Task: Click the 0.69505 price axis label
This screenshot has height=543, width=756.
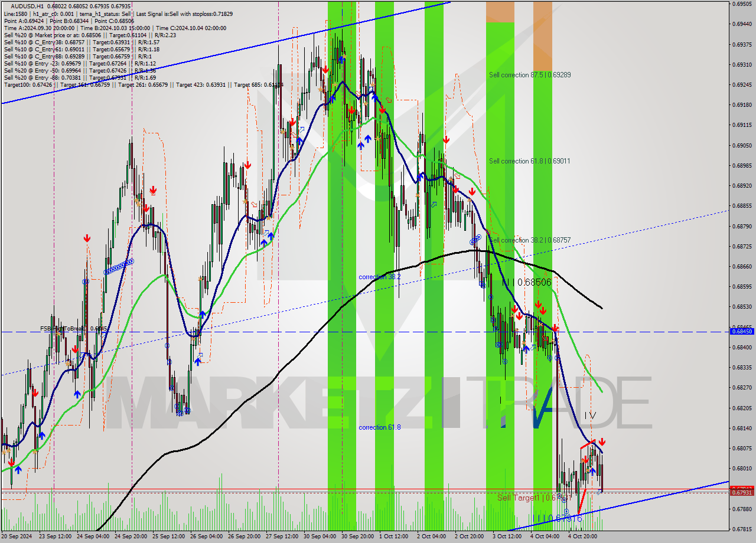Action: 743,4
